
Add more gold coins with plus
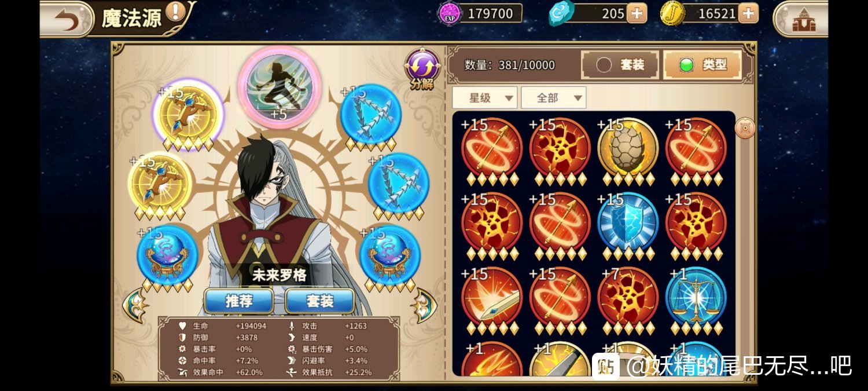pos(748,13)
